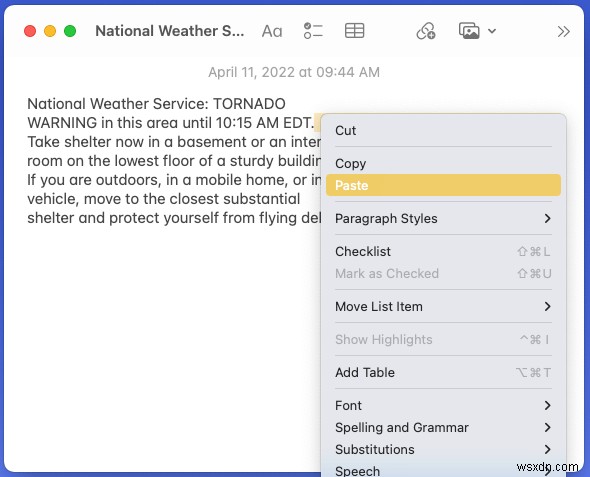Open the photos and media icon
Viewport: 590px width, 477px height.
469,31
